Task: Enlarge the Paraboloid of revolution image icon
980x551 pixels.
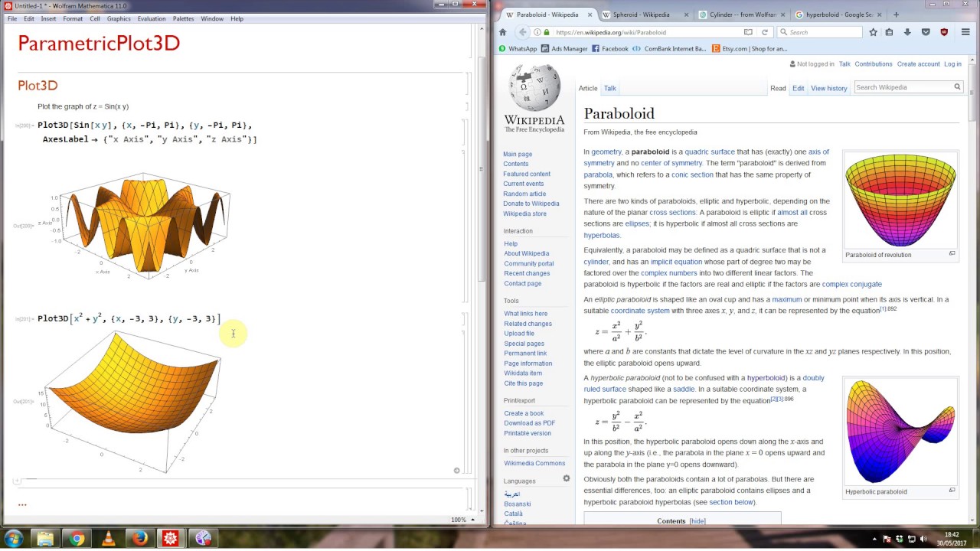Action: (x=952, y=254)
